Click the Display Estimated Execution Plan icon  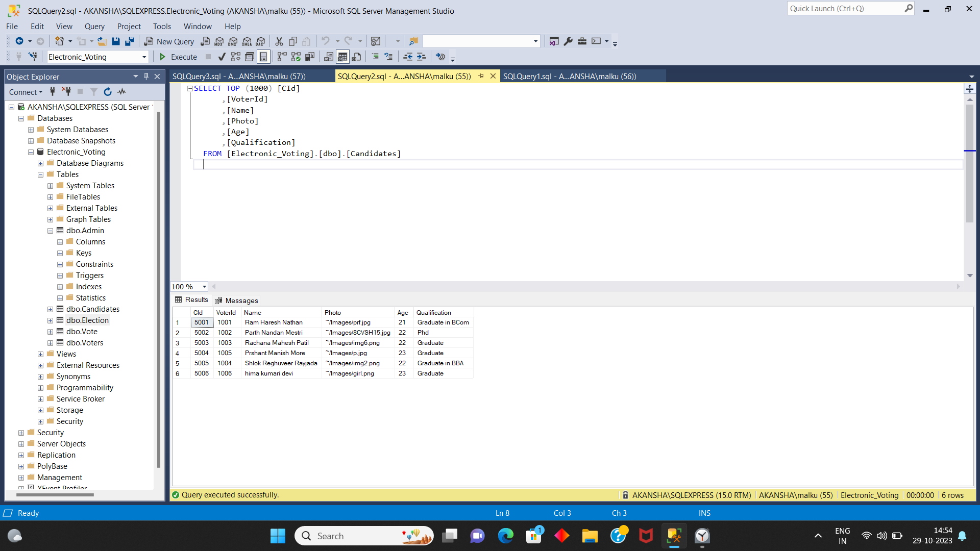235,57
